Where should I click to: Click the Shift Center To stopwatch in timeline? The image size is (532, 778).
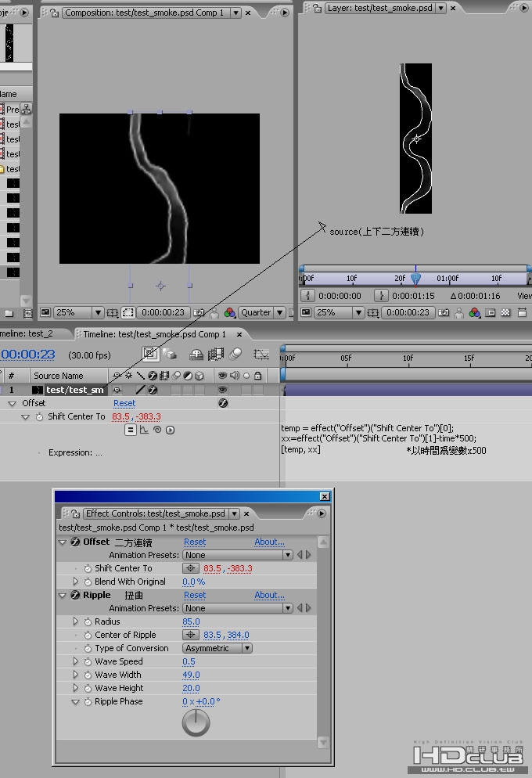click(39, 417)
